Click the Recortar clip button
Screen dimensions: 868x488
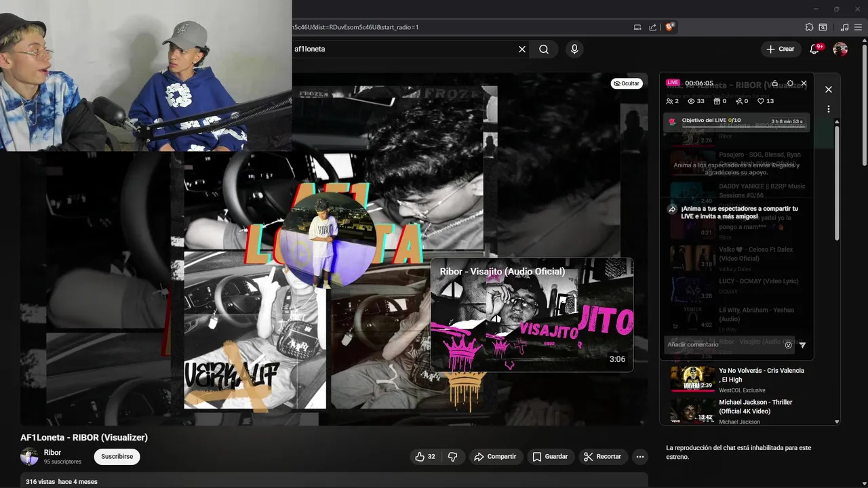click(603, 457)
